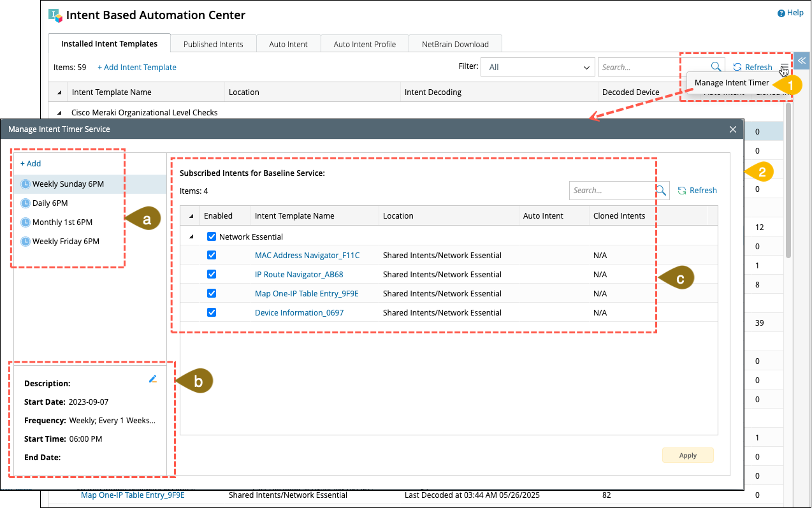Open the IP Route Navigator_AB68 link
This screenshot has width=812, height=508.
[x=299, y=275]
